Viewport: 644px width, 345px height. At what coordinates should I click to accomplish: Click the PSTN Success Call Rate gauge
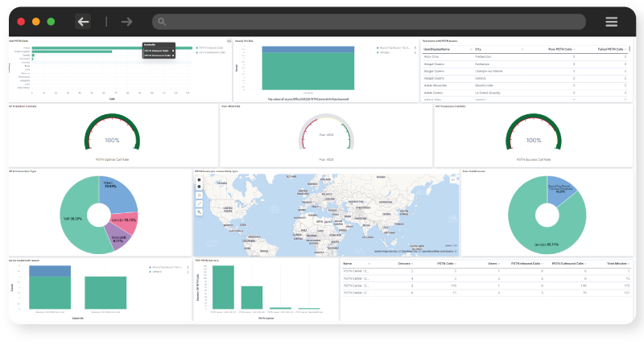click(x=533, y=132)
